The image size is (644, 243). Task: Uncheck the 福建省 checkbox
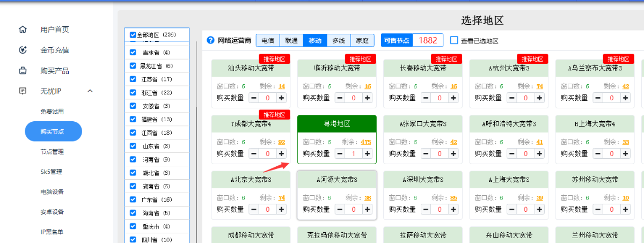click(x=133, y=119)
